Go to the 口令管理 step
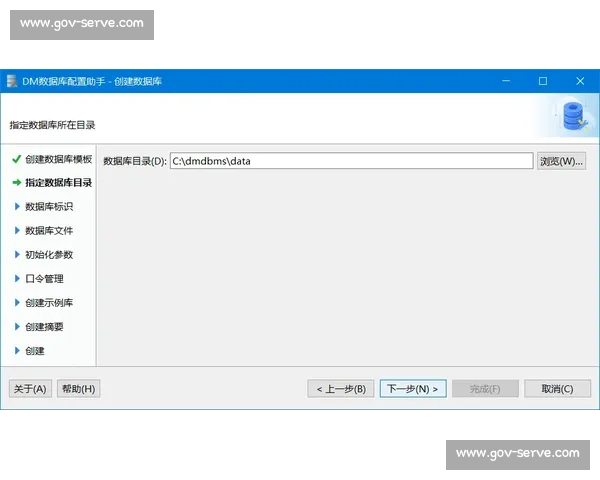The width and height of the screenshot is (600, 480). coord(44,279)
